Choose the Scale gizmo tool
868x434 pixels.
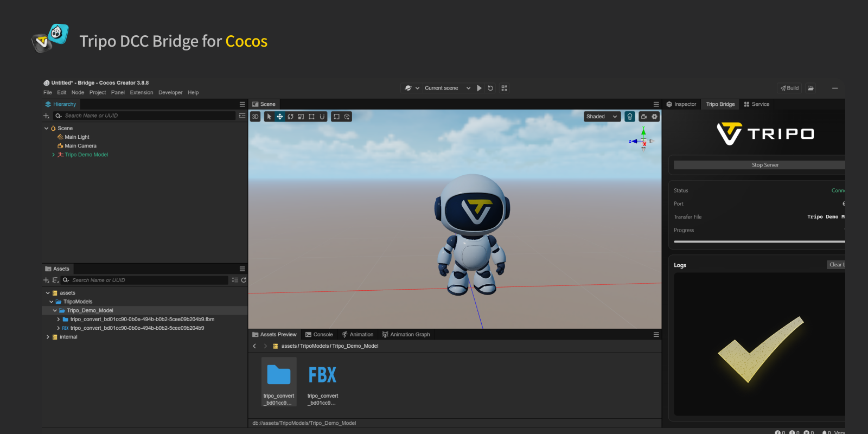pos(301,117)
